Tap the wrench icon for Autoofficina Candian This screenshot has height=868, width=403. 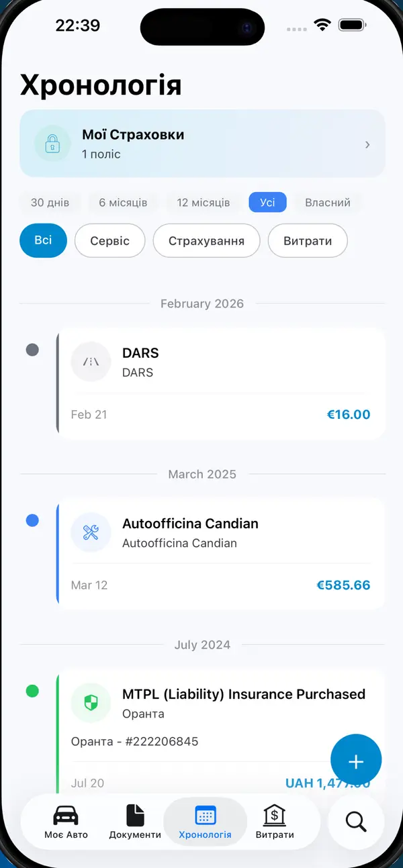click(x=91, y=532)
